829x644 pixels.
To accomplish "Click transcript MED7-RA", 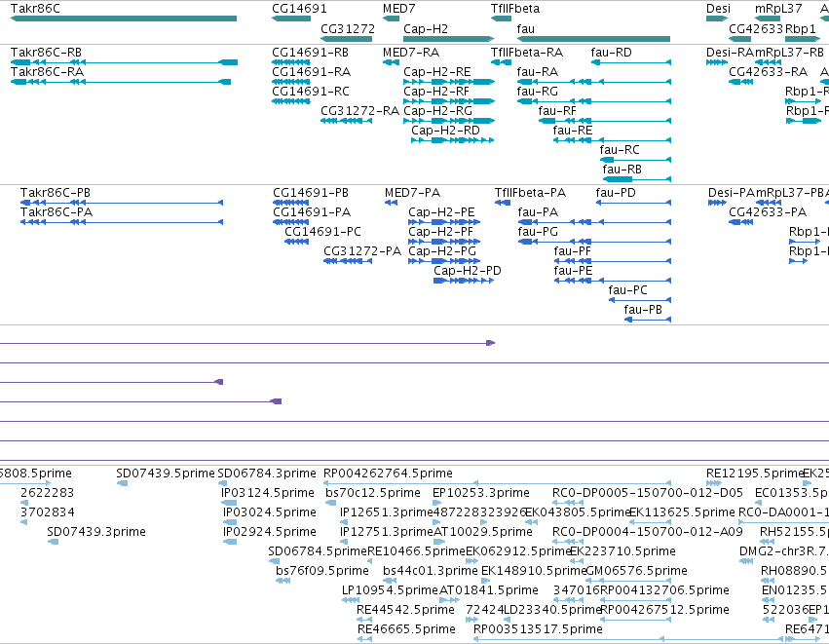I will (x=411, y=53).
